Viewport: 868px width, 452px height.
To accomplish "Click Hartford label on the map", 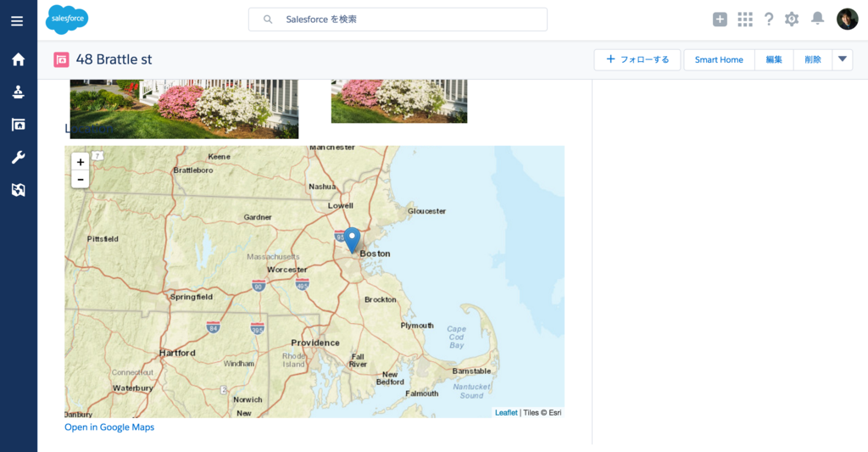I will coord(177,353).
